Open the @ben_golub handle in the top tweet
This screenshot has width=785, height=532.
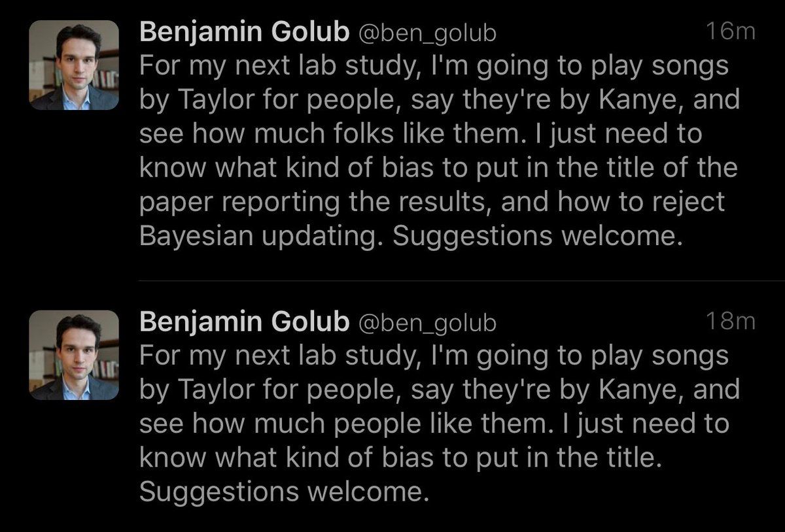tap(427, 33)
